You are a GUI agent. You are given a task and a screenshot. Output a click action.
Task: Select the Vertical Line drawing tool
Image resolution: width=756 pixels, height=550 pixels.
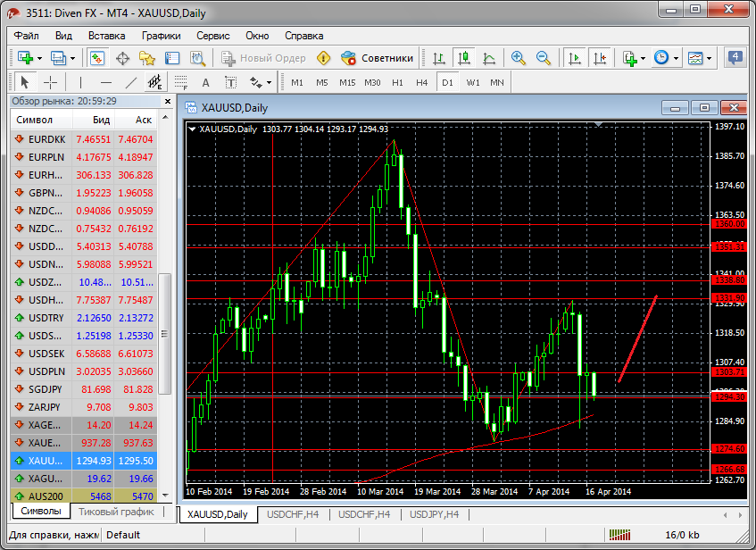(x=80, y=82)
